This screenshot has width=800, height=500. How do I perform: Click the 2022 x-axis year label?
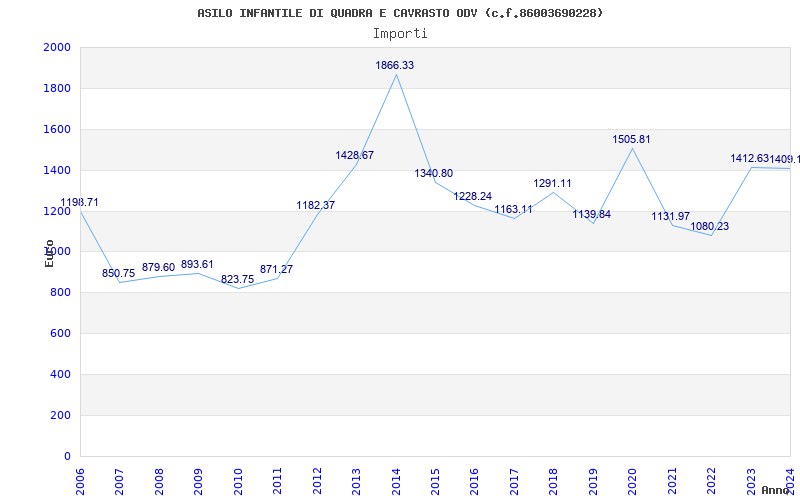tap(712, 482)
